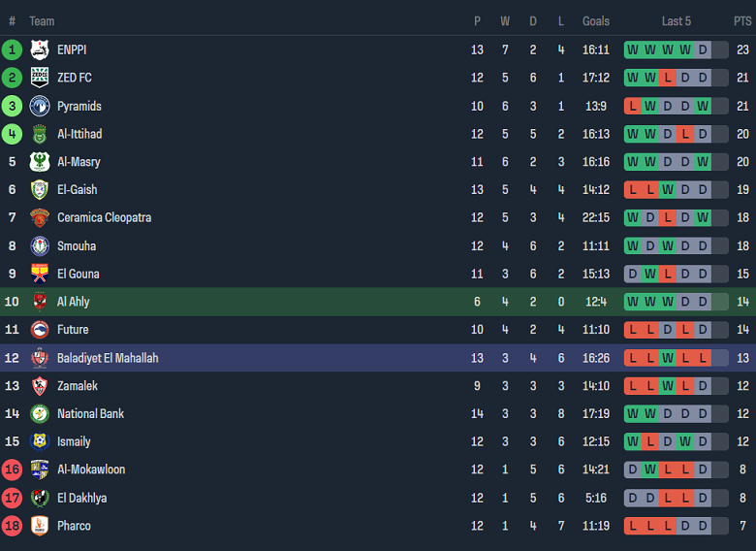Click the Last 5 column header

(x=677, y=20)
